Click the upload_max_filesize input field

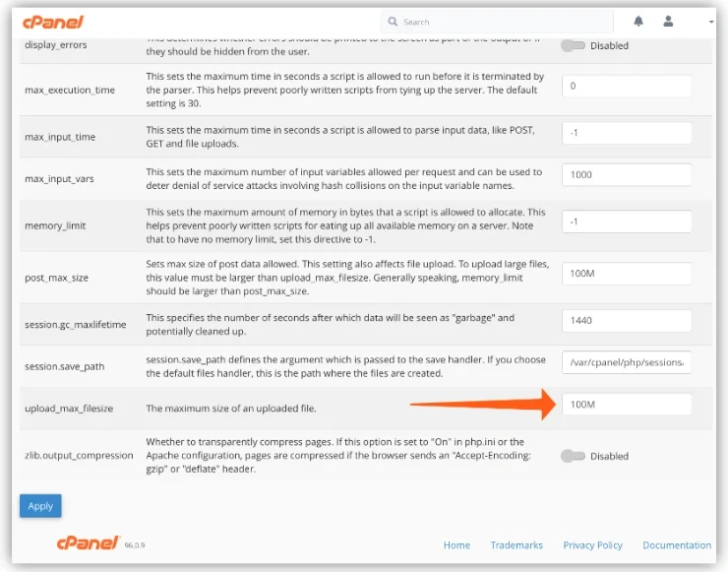point(627,405)
